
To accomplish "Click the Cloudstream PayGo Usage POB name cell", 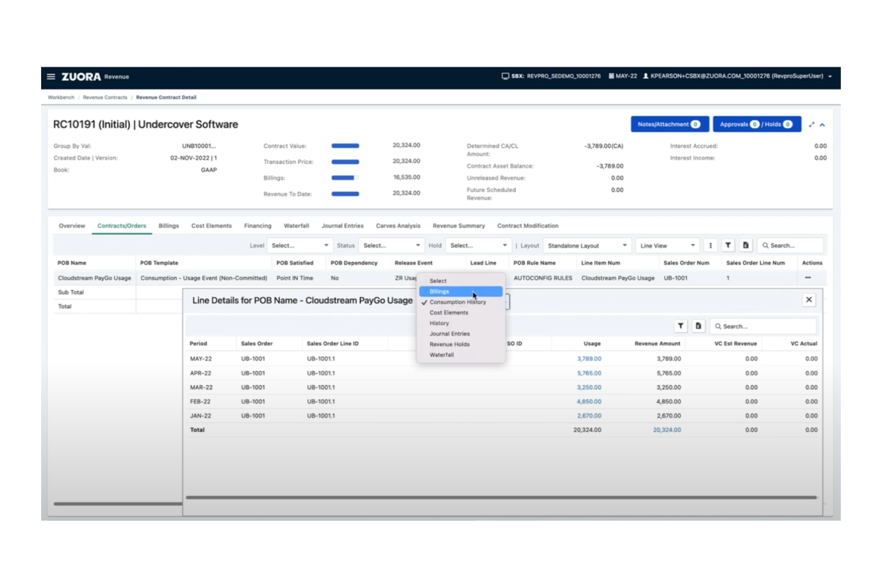I will coord(94,278).
